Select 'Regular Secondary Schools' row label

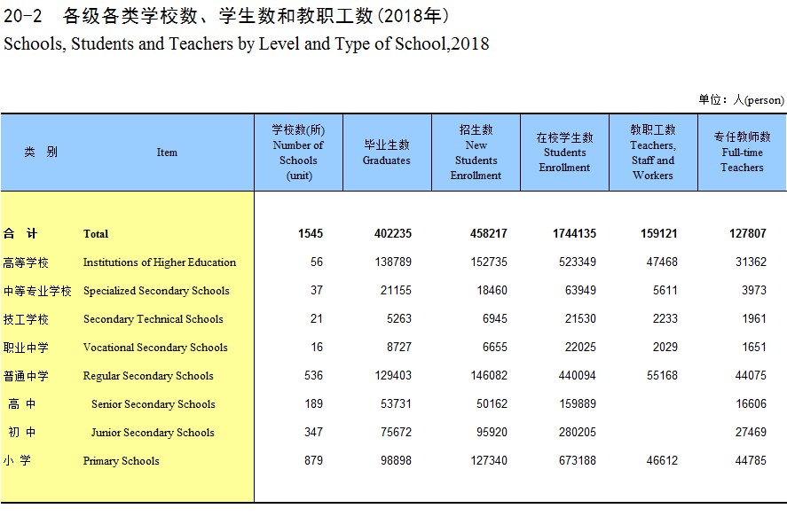point(148,376)
